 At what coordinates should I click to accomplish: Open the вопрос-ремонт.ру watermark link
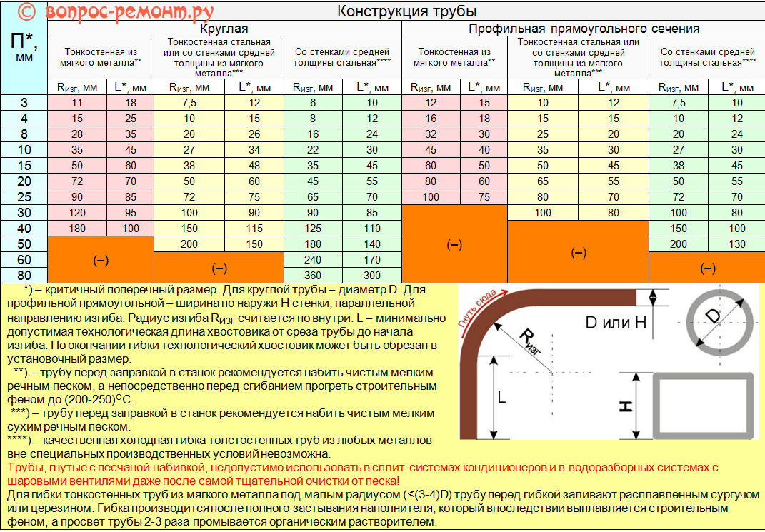114,11
